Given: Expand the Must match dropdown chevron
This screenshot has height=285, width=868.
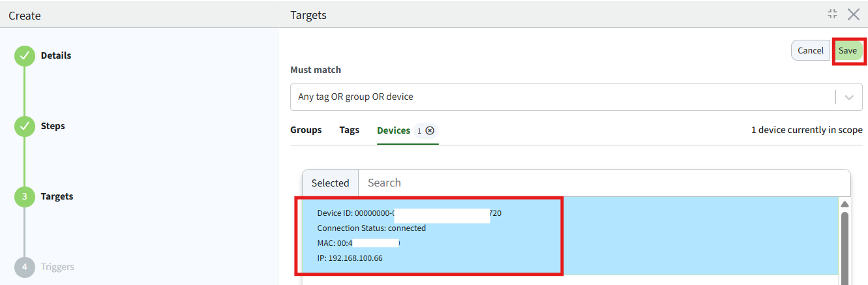Looking at the screenshot, I should pos(849,97).
